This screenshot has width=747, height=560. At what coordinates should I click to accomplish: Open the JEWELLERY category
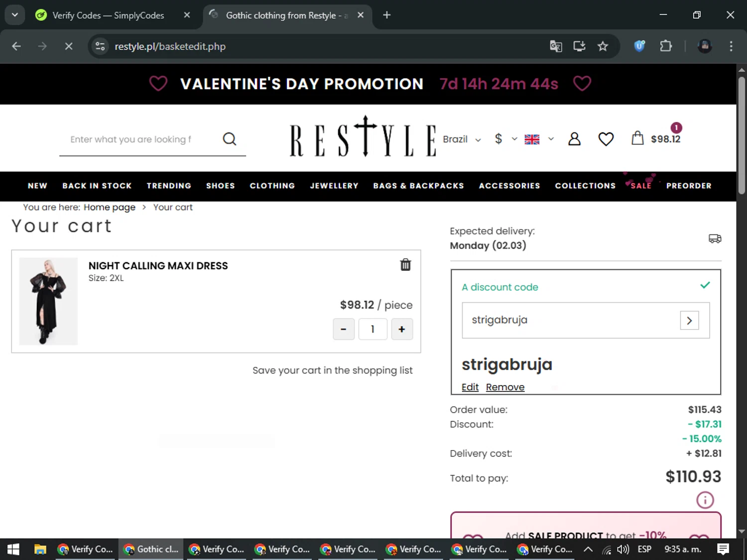[334, 186]
